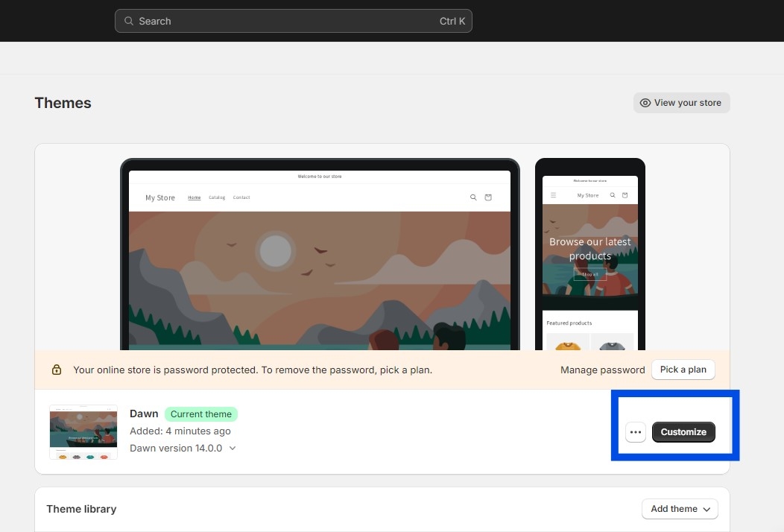Viewport: 784px width, 532px height.
Task: Click the Added: 4 minutes ago text
Action: [180, 431]
